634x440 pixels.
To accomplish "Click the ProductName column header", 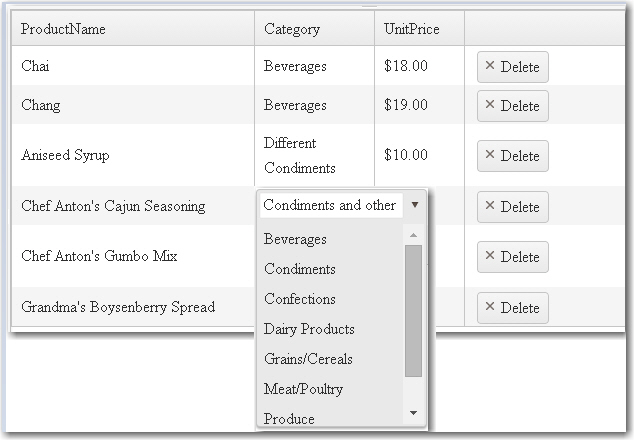I will 63,29.
